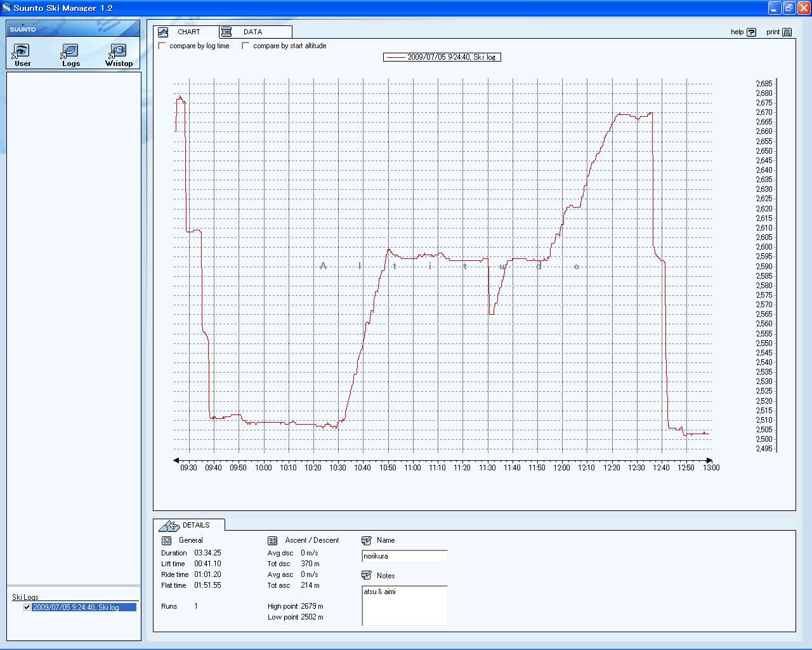Screen dimensions: 812x650
Task: Click the Details panel icon
Action: click(169, 526)
